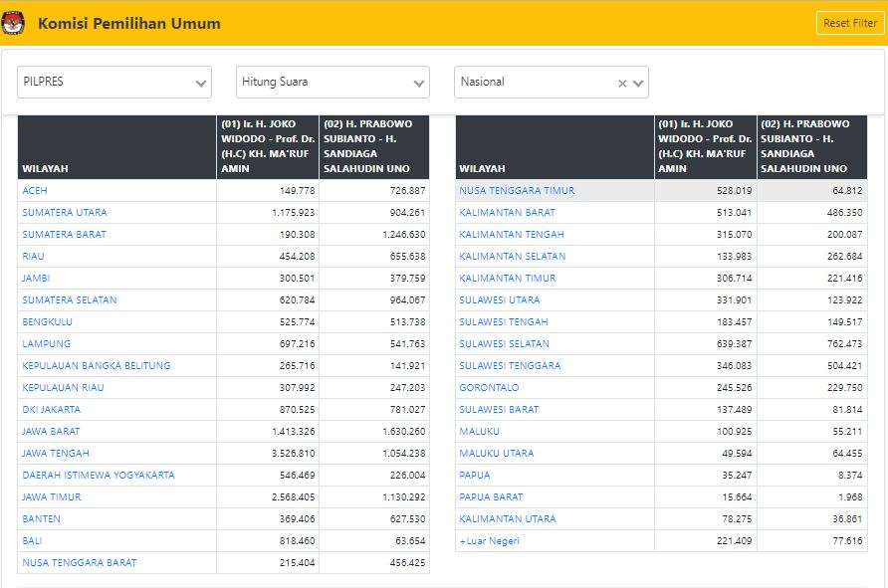Click the KPU logo icon
The width and height of the screenshot is (888, 588).
[x=13, y=24]
